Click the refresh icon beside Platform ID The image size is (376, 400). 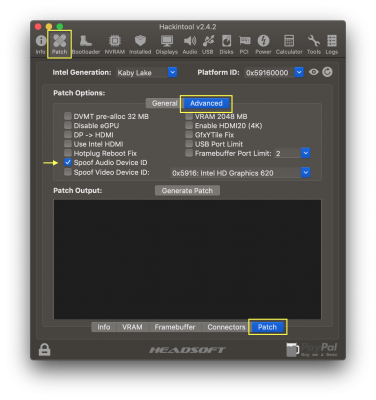[x=327, y=72]
